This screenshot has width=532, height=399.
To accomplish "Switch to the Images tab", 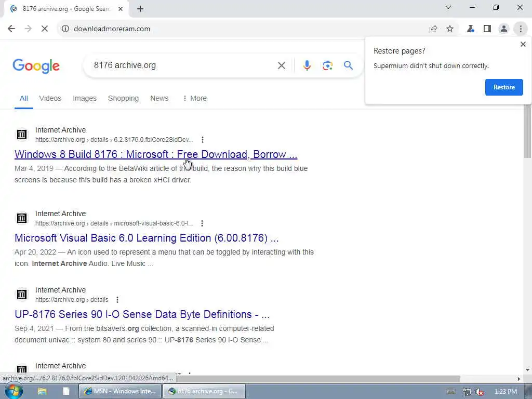I will [x=85, y=98].
